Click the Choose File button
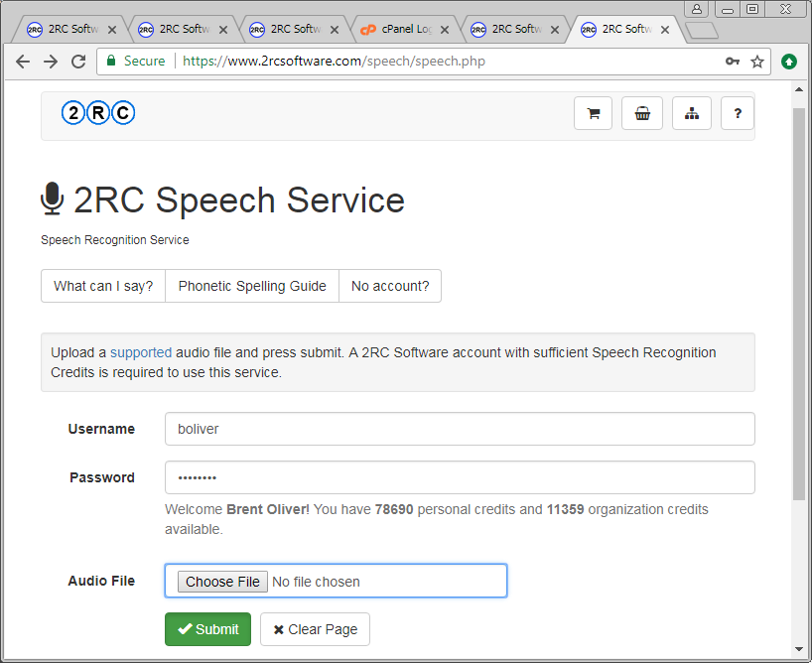The width and height of the screenshot is (812, 663). pyautogui.click(x=222, y=582)
